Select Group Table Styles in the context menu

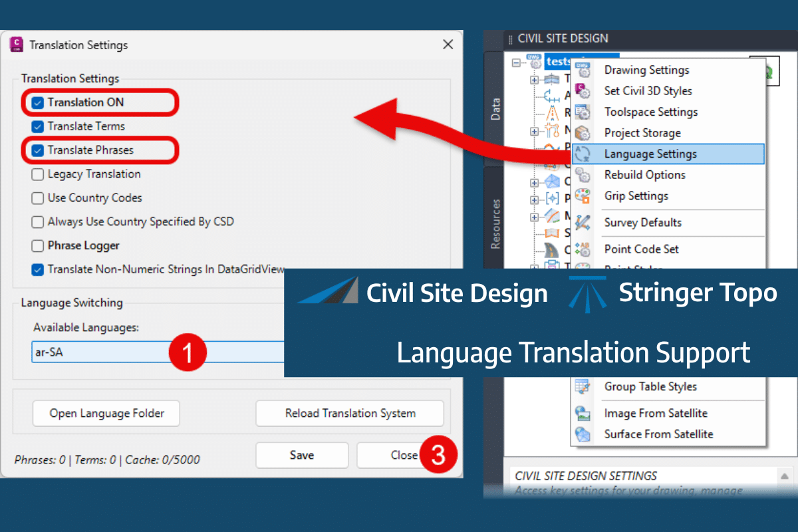[x=668, y=386]
